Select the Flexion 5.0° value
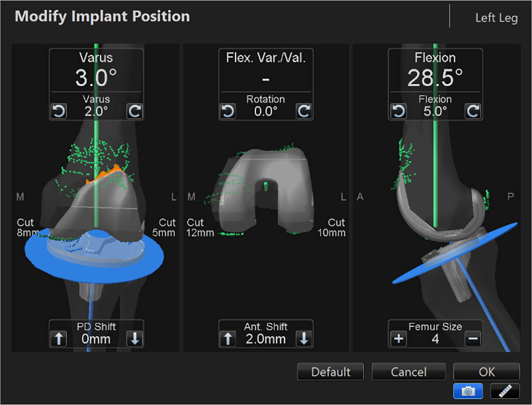This screenshot has height=405, width=532. [x=435, y=111]
